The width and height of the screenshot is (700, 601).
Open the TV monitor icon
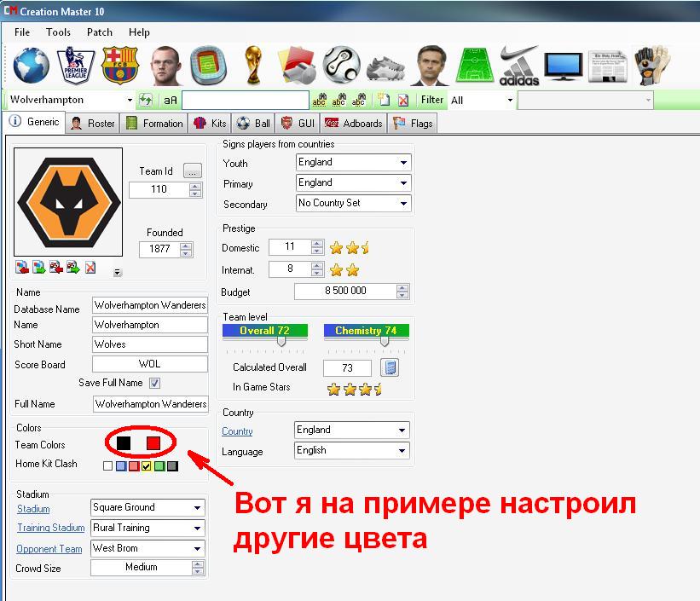tap(564, 66)
